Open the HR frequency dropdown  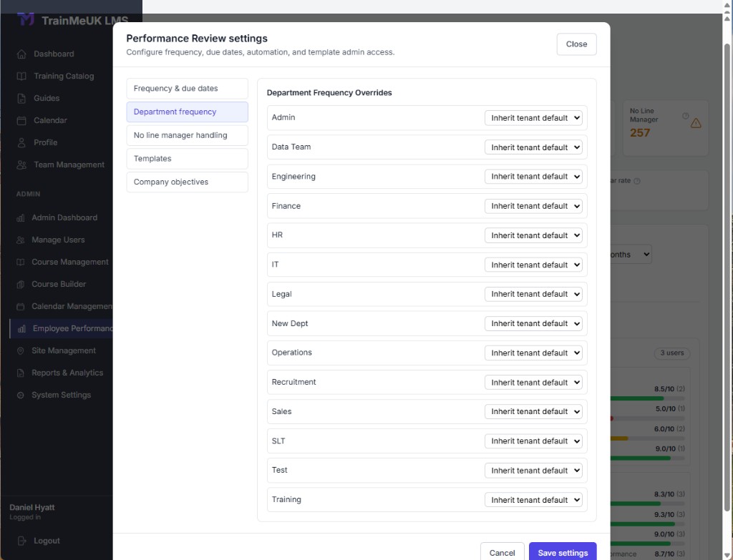(x=533, y=235)
